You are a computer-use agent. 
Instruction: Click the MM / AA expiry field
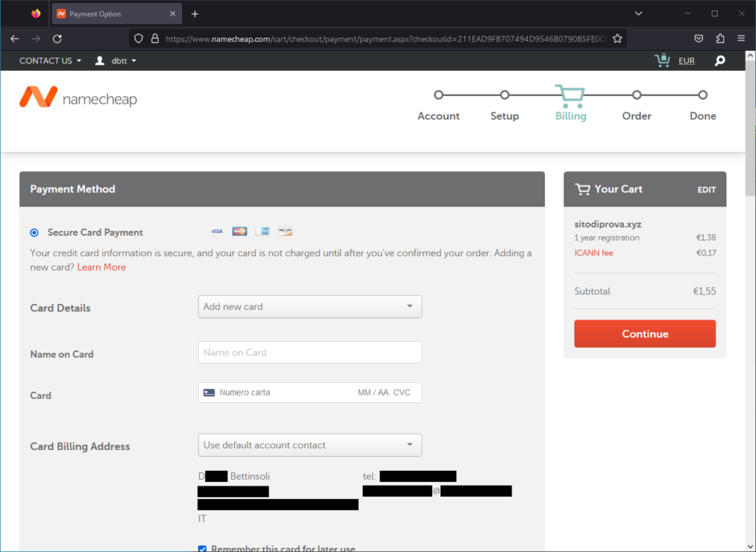coord(373,393)
